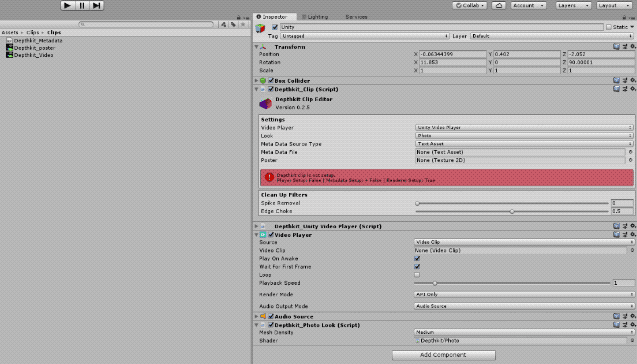Click the search by label icon
637x364 pixels.
(x=233, y=24)
